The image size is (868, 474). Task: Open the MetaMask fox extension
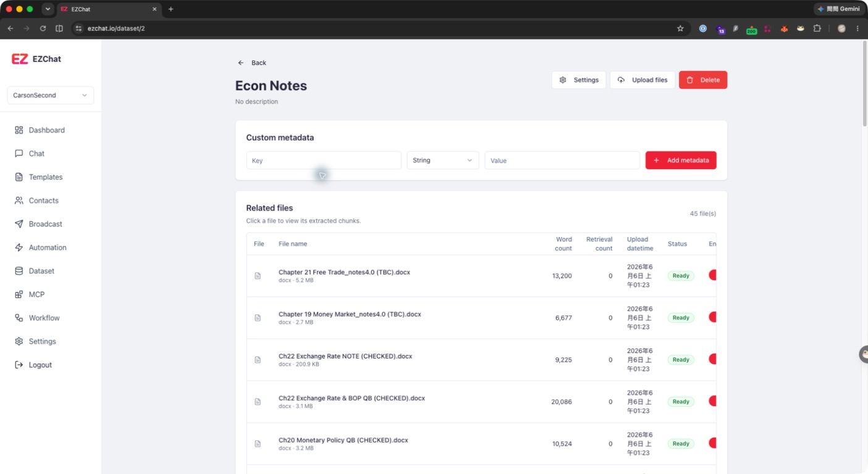(784, 28)
